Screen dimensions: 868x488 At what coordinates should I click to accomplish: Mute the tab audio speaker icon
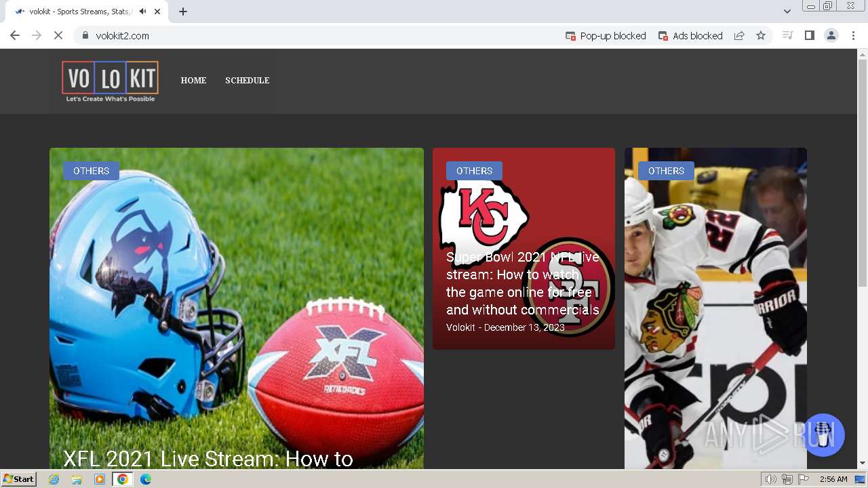142,12
